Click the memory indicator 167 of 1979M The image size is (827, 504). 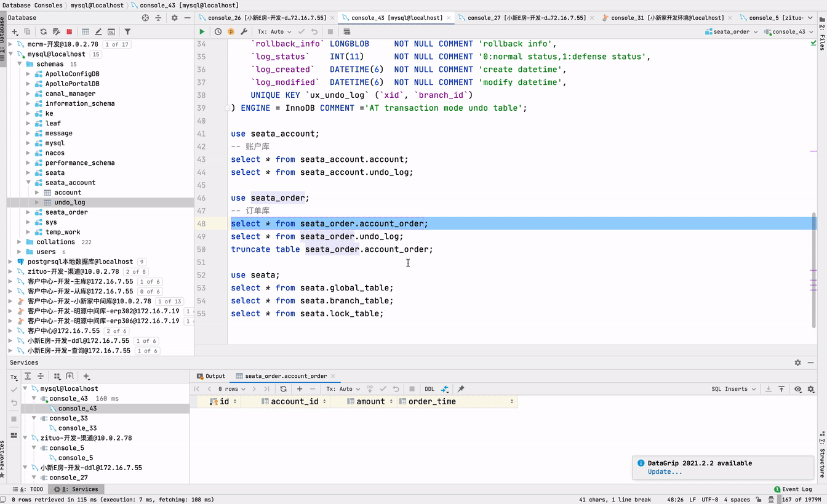pyautogui.click(x=798, y=500)
